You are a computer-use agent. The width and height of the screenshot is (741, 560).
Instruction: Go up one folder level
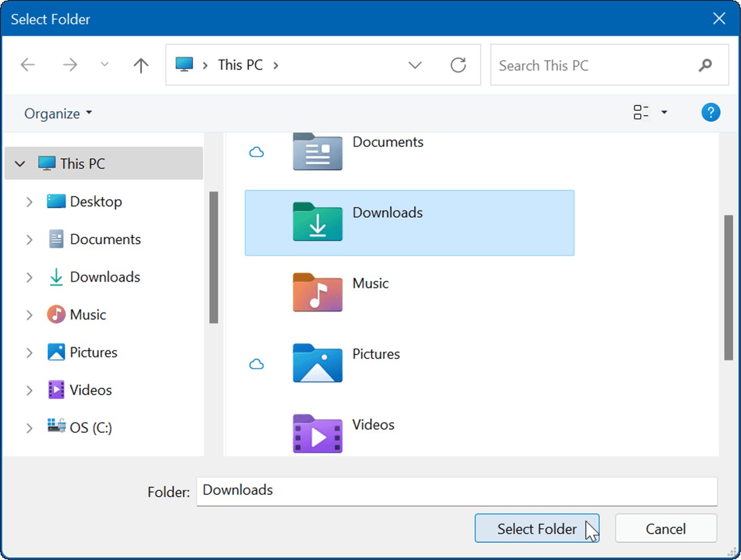[x=141, y=65]
